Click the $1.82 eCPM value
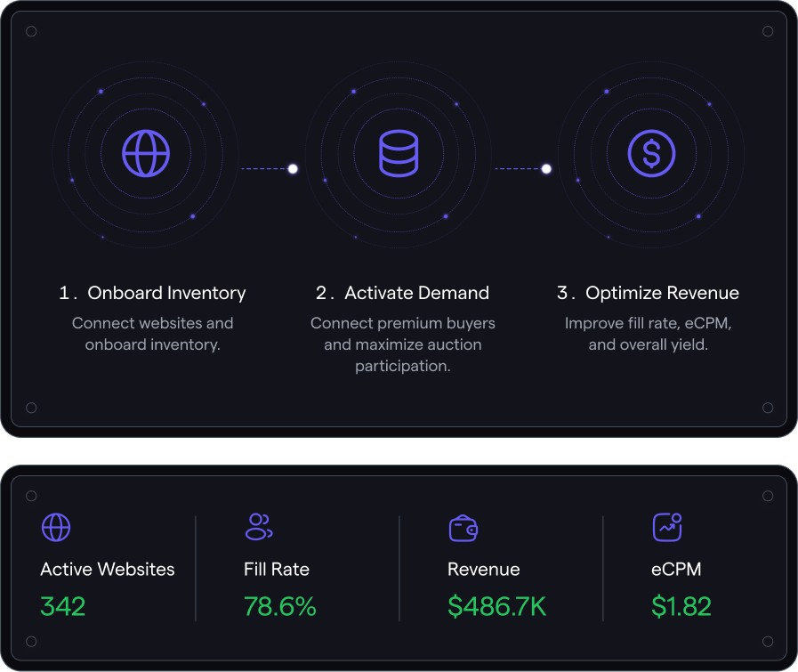 tap(681, 606)
